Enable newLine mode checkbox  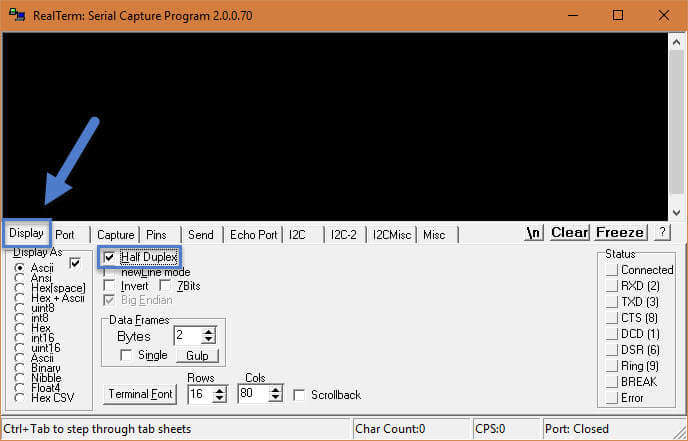click(110, 272)
